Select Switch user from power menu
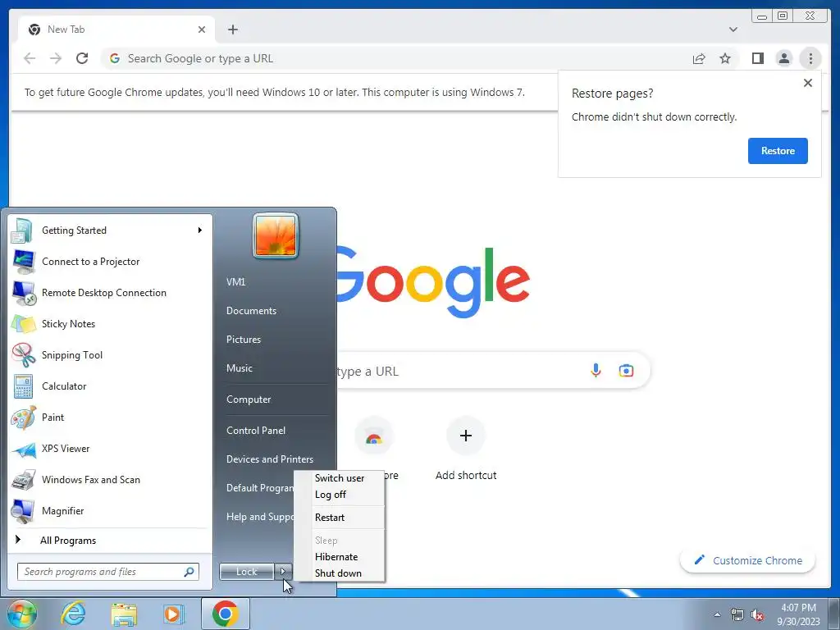 (x=340, y=478)
